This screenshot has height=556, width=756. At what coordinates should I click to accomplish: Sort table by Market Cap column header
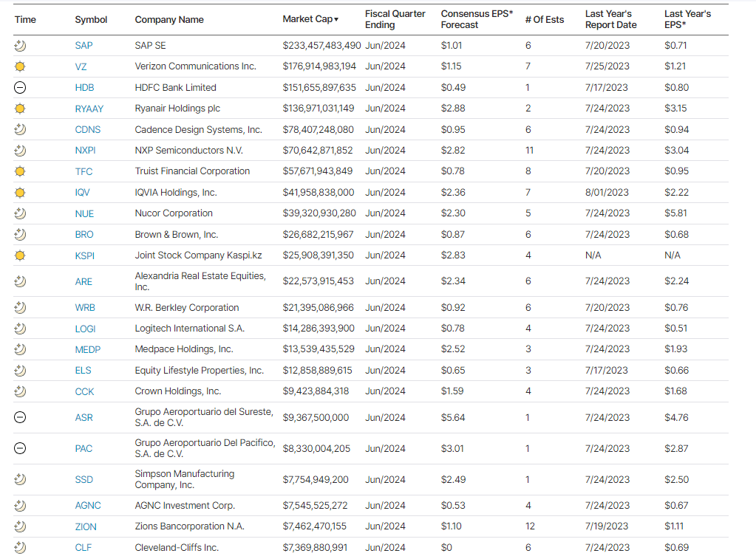[x=310, y=19]
